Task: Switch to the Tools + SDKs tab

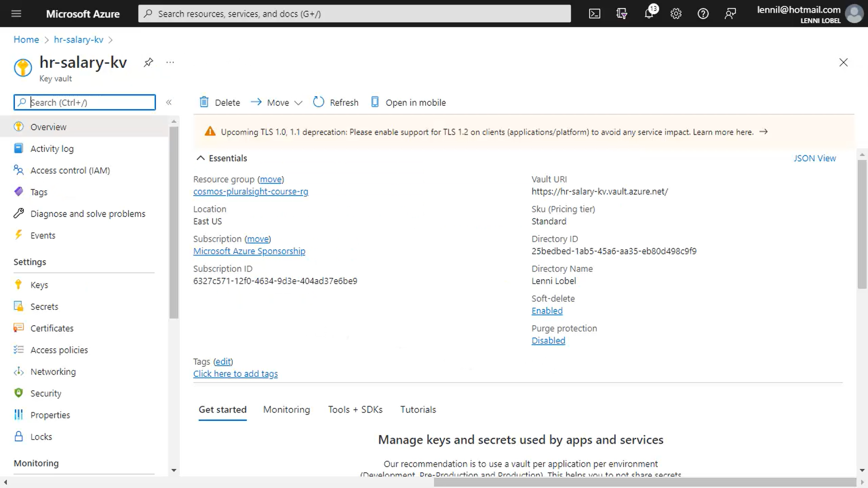Action: (355, 409)
